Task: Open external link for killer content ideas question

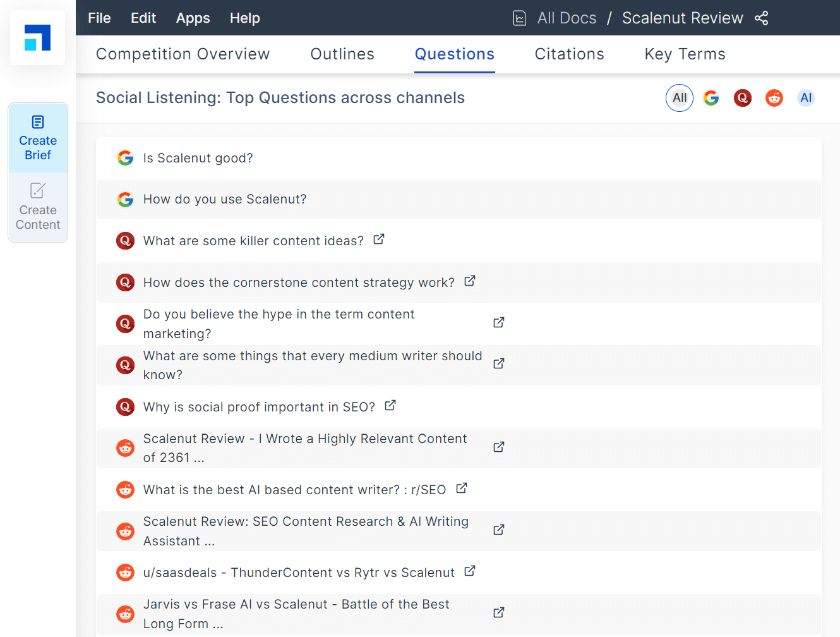Action: [378, 239]
